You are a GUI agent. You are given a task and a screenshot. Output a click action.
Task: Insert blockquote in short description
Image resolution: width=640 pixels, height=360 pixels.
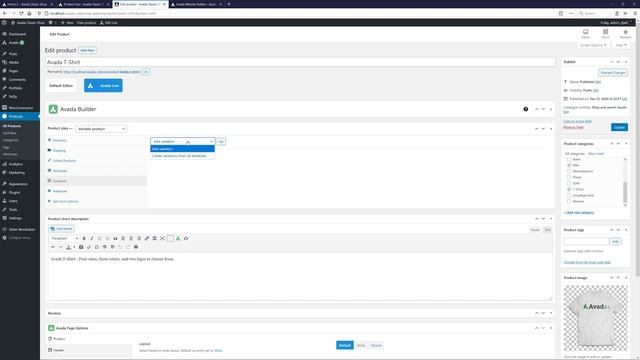click(116, 238)
